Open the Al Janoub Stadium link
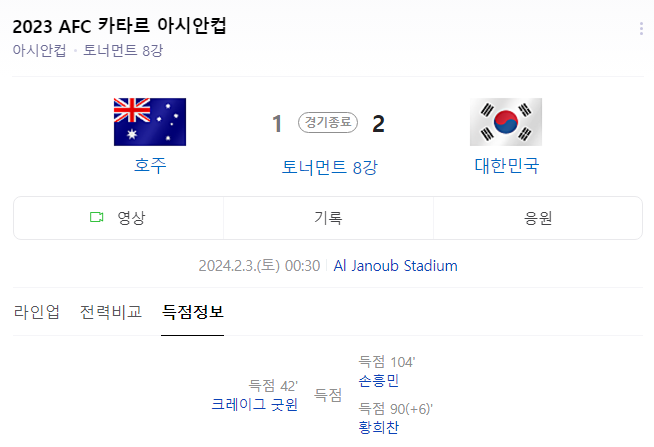The width and height of the screenshot is (654, 447). (395, 265)
